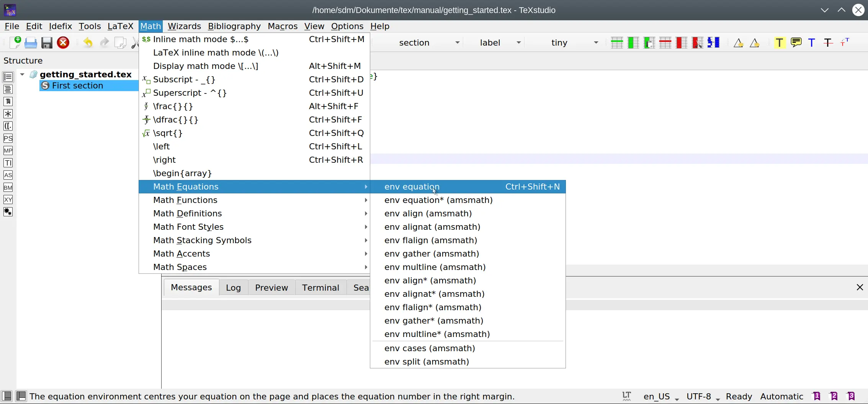Open the section combo box dropdown

(457, 43)
